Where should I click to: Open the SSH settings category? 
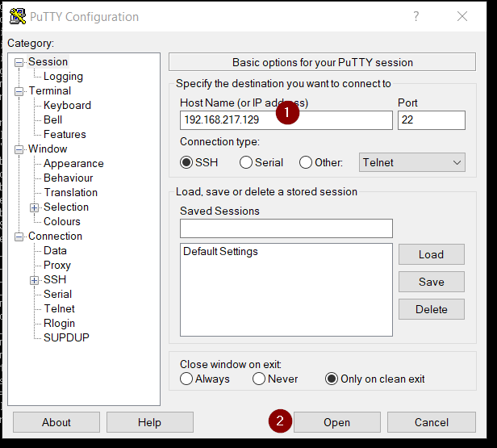pos(55,279)
